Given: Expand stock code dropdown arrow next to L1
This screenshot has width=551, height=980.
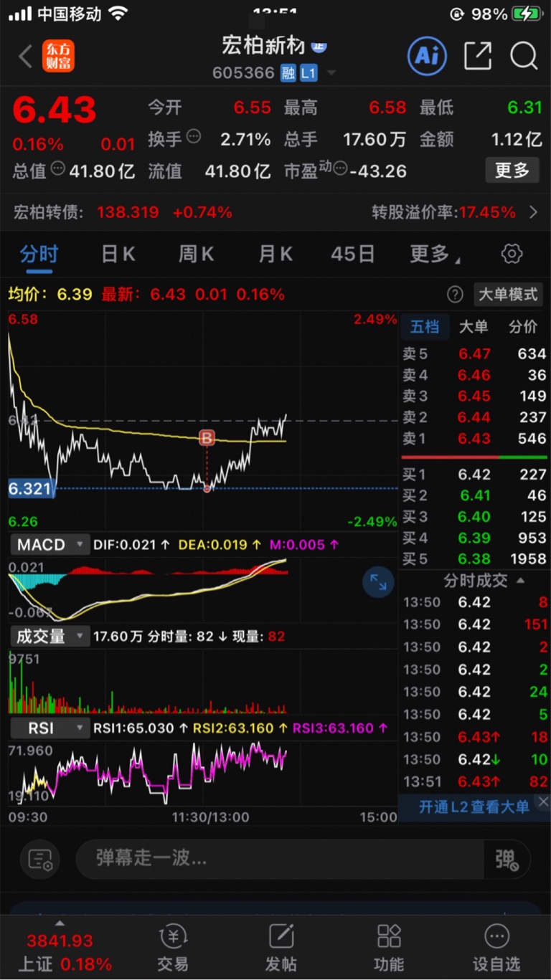Looking at the screenshot, I should 331,73.
